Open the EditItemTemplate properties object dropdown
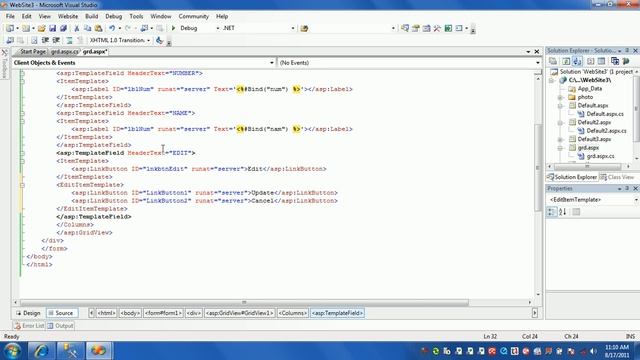The image size is (640, 360). click(636, 200)
